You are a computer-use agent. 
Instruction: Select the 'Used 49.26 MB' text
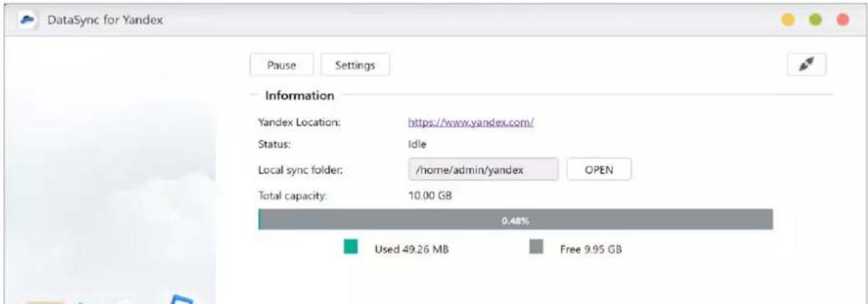(411, 249)
